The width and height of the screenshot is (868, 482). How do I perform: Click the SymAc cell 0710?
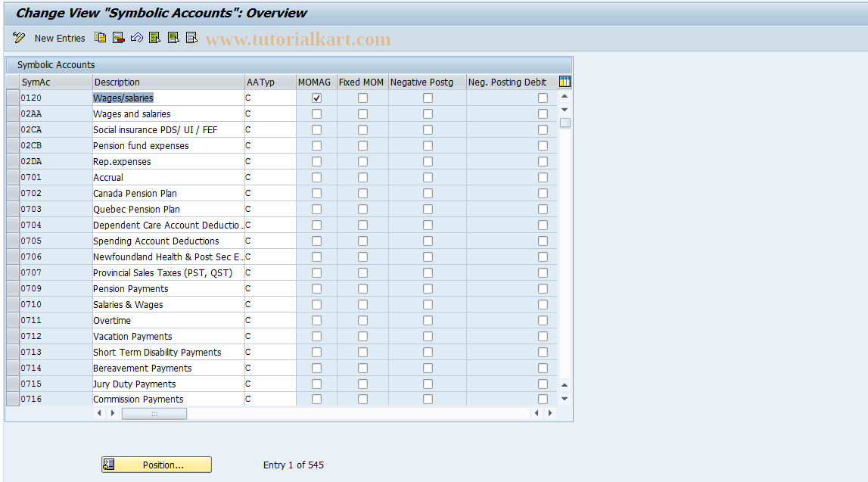point(56,304)
